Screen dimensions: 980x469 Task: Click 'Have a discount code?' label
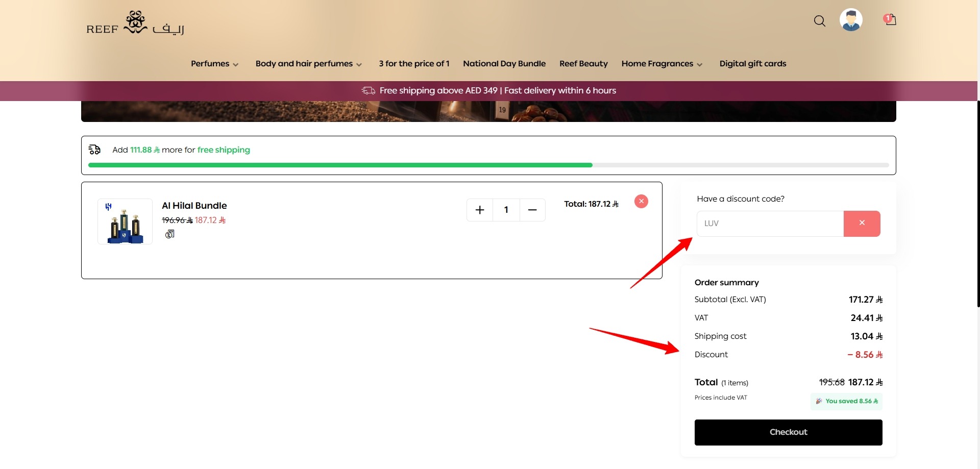pyautogui.click(x=741, y=199)
